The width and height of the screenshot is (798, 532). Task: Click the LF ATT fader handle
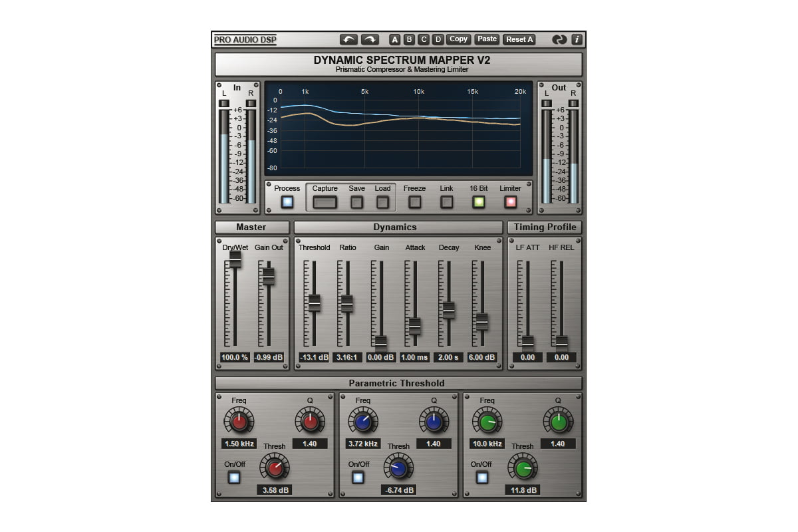(x=528, y=344)
